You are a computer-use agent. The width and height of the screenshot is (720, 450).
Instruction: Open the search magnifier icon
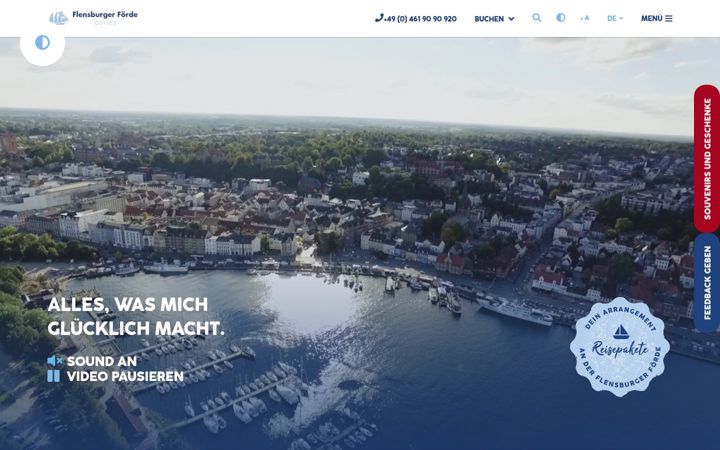tap(536, 18)
